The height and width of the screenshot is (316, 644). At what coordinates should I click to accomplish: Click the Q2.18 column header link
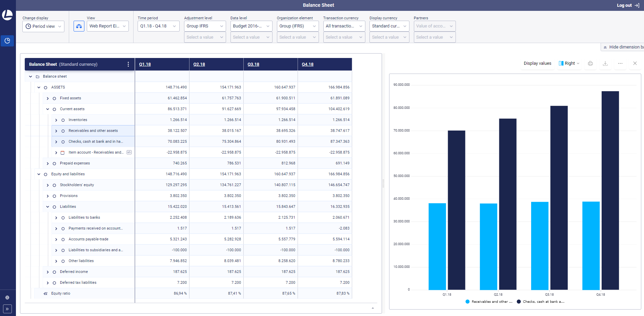tap(199, 64)
